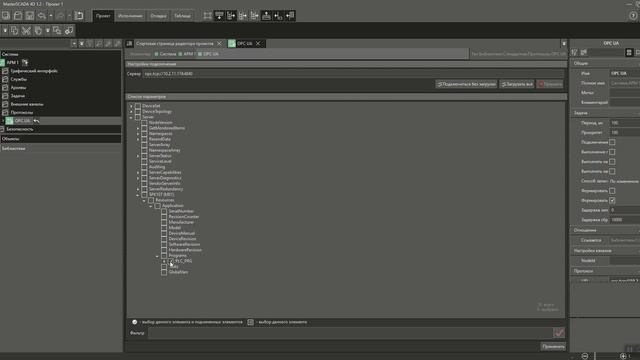The image size is (640, 360).
Task: Click Подключиться без загрузки button
Action: [x=467, y=84]
